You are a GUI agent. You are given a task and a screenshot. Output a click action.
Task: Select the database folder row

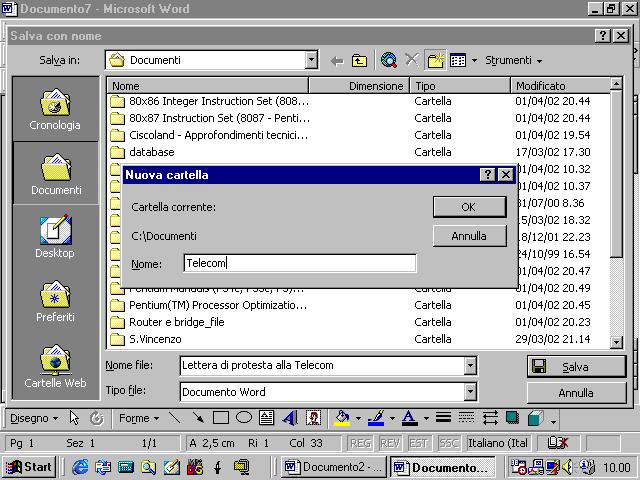point(358,152)
